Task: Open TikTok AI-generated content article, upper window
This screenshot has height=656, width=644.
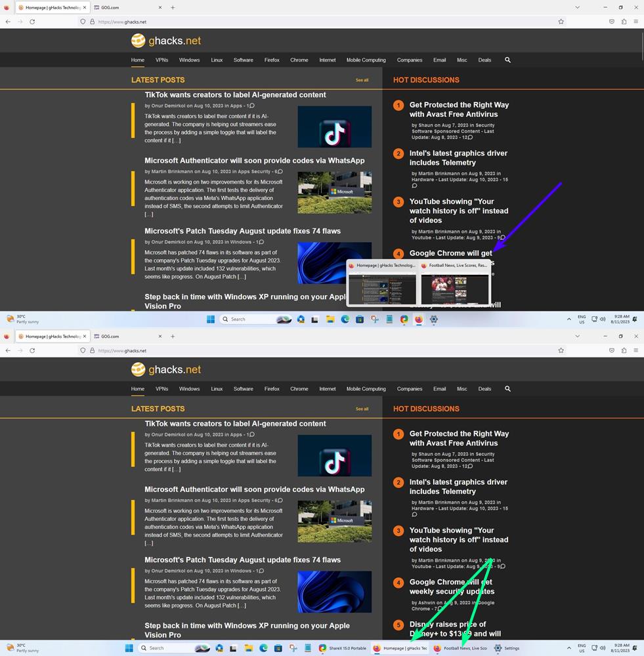Action: click(x=235, y=95)
